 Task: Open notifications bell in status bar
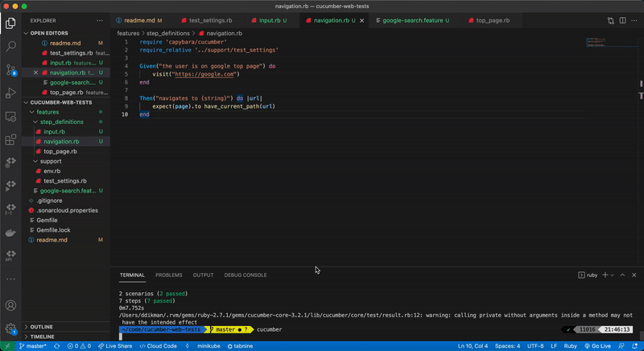[x=635, y=346]
